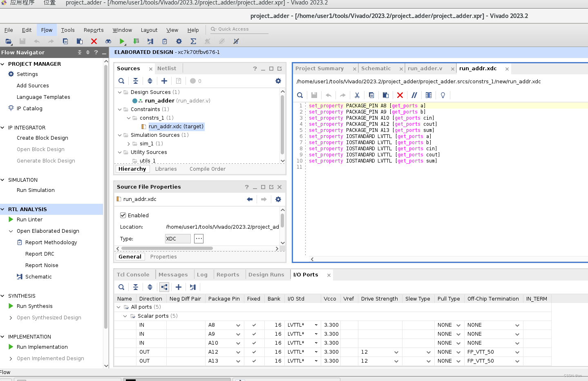Collapse all in Sources panel
Image resolution: width=588 pixels, height=381 pixels.
[x=136, y=81]
